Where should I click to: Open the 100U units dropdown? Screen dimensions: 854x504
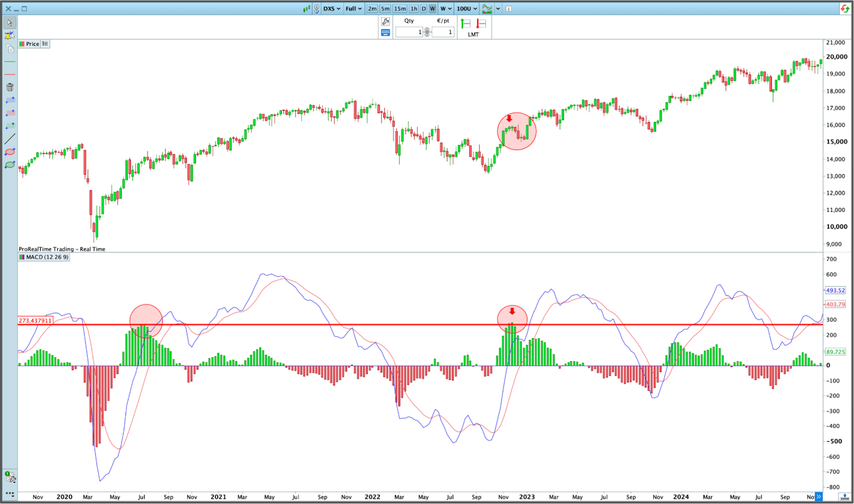466,9
